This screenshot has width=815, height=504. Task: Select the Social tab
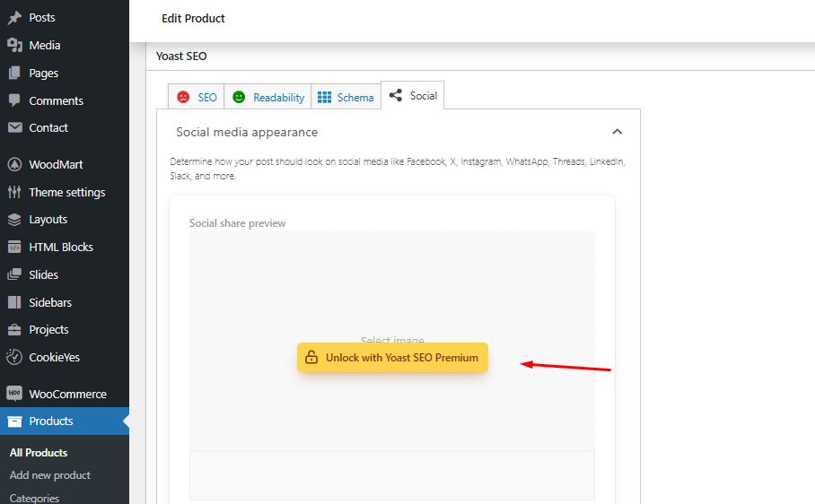coord(413,95)
